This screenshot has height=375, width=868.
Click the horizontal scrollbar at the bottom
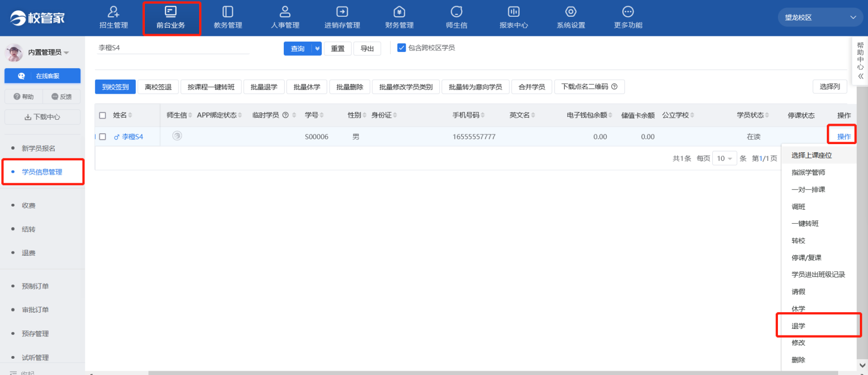pyautogui.click(x=493, y=373)
